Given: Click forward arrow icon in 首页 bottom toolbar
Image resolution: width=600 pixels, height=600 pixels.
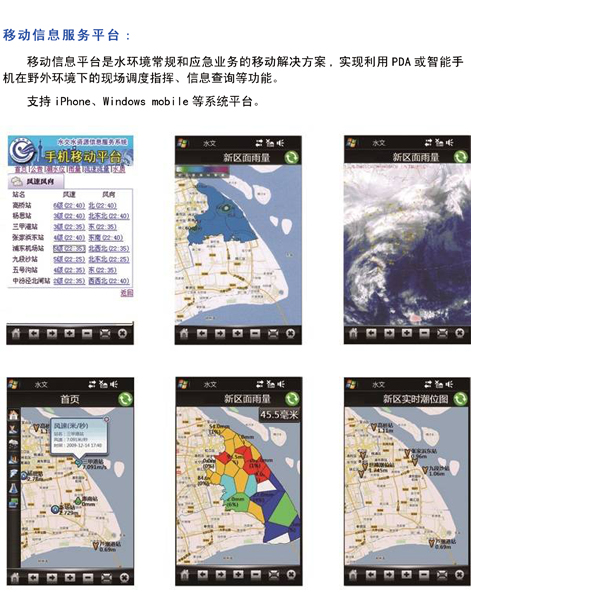Looking at the screenshot, I should point(51,576).
